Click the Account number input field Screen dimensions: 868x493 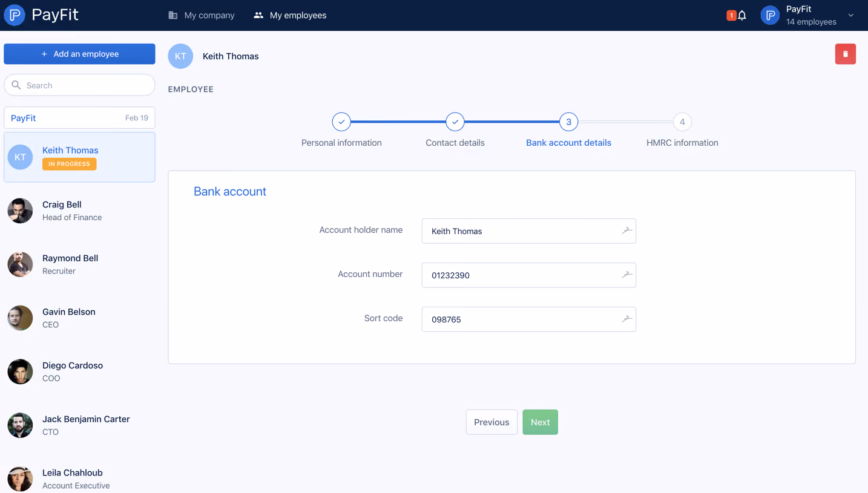tap(528, 275)
